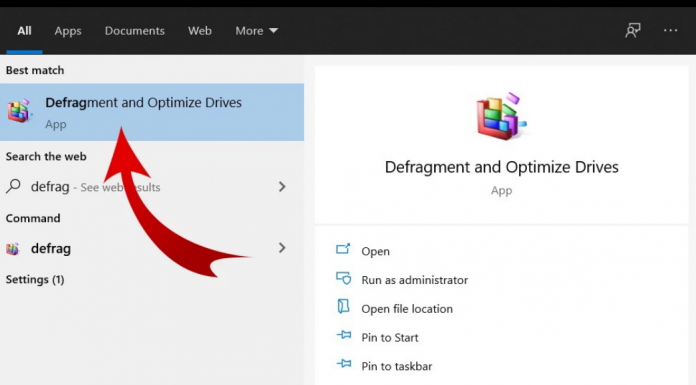Image resolution: width=696 pixels, height=385 pixels.
Task: Switch to the Web tab
Action: click(200, 31)
